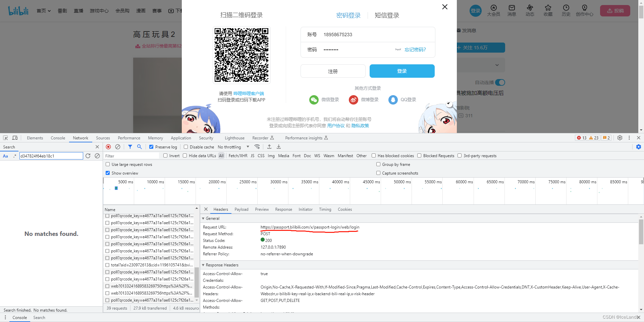This screenshot has height=322, width=644.
Task: Open DevTools settings
Action: [620, 138]
